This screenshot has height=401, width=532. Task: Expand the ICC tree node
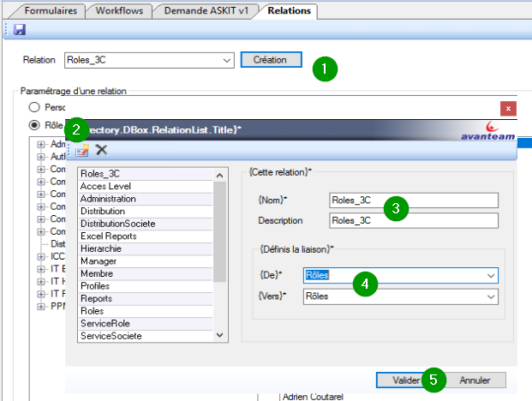coord(41,255)
